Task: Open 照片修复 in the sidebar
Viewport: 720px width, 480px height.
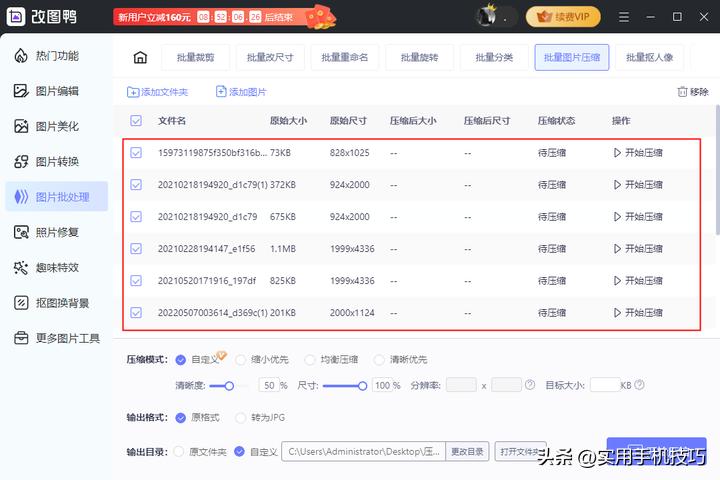Action: (x=57, y=232)
